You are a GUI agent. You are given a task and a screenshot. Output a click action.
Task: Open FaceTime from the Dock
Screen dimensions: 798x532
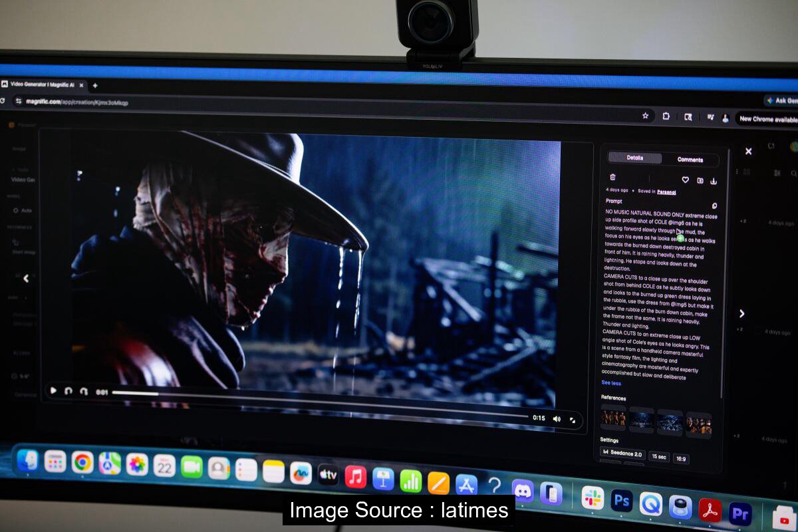click(192, 467)
